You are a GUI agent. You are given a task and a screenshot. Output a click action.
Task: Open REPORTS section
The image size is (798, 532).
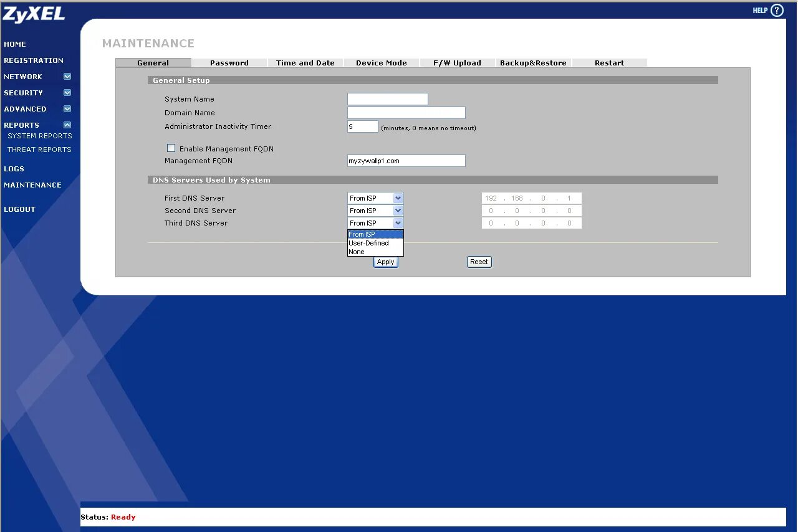coord(22,125)
